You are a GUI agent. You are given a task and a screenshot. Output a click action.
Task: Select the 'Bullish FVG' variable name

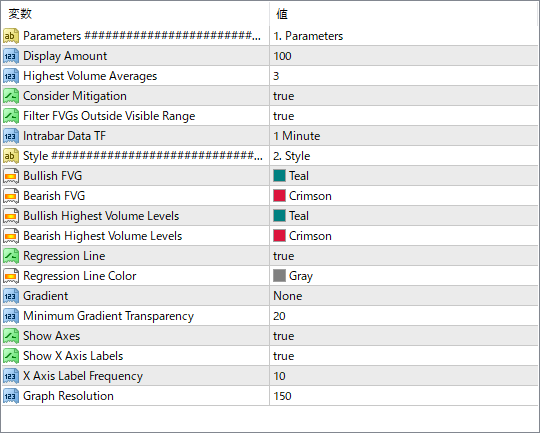pyautogui.click(x=53, y=176)
